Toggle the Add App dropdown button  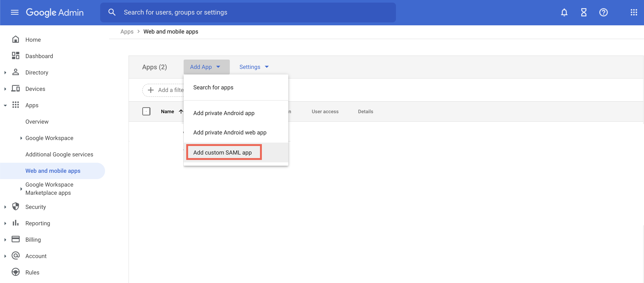(x=207, y=67)
